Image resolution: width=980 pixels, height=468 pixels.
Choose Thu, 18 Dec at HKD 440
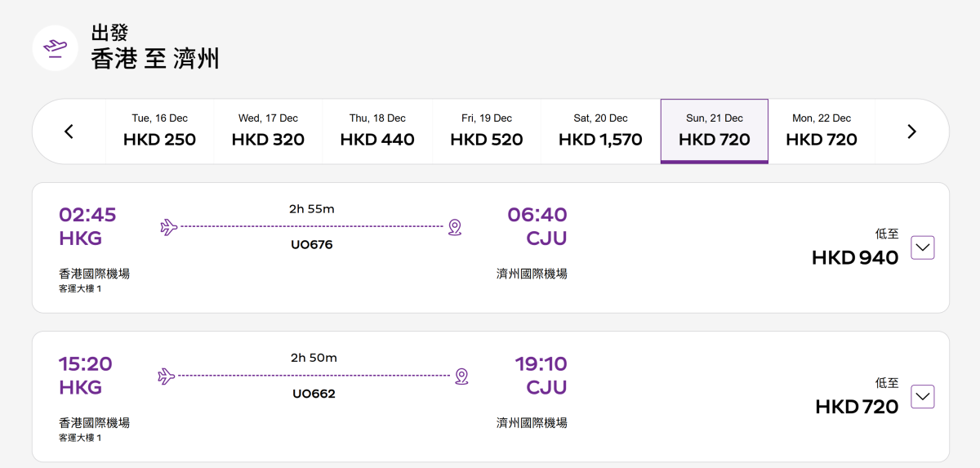click(377, 131)
